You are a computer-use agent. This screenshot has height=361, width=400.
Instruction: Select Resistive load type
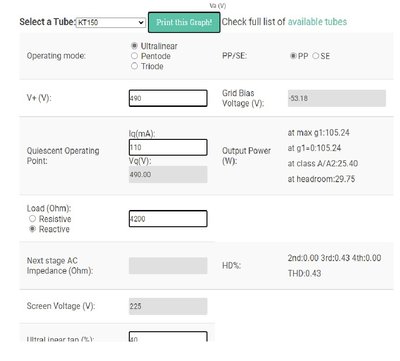(x=32, y=219)
